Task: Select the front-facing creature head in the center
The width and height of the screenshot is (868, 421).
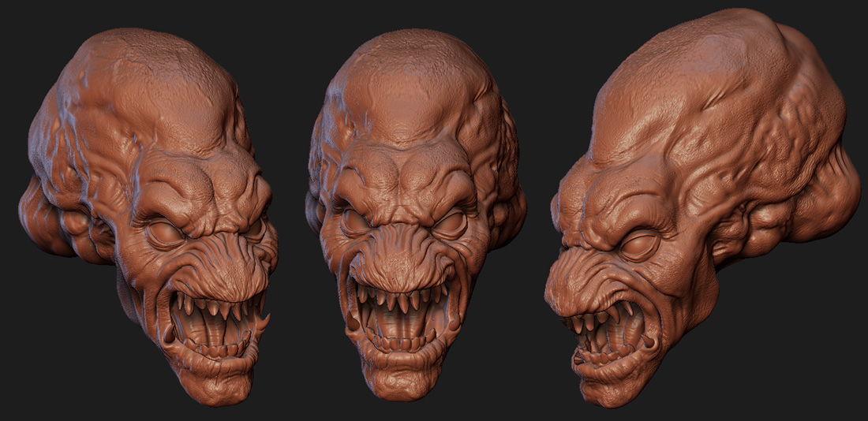Action: tap(415, 216)
